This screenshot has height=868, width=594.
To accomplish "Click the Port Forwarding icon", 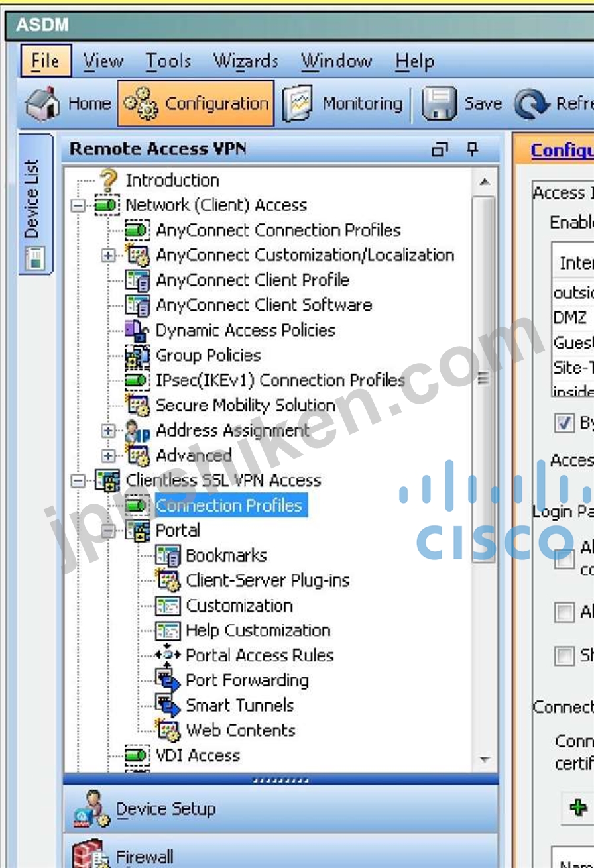I will [168, 680].
